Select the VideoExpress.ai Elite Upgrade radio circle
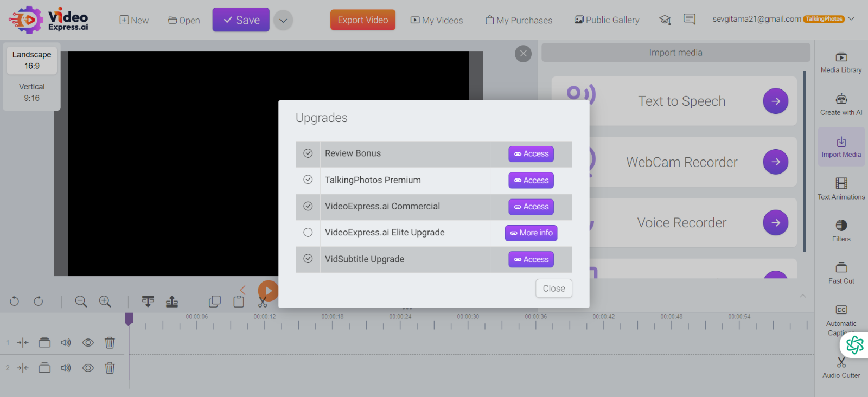The height and width of the screenshot is (397, 868). coord(308,233)
